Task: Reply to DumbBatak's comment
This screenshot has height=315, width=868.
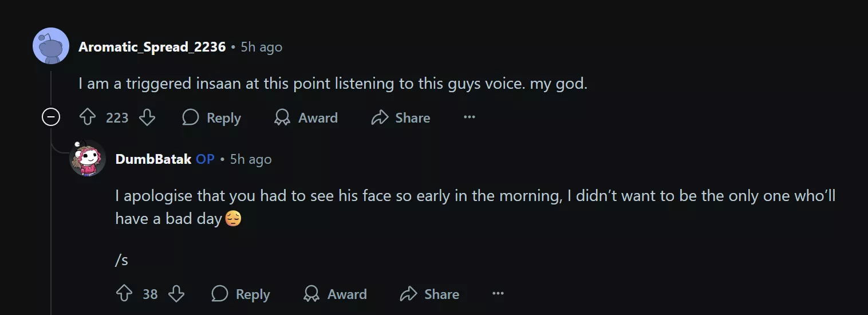Action: tap(240, 294)
